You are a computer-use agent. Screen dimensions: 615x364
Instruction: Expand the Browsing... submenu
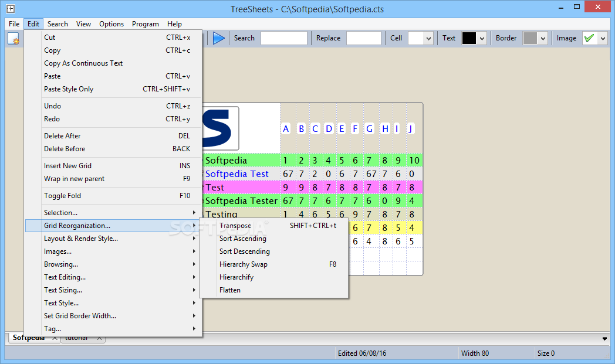113,264
